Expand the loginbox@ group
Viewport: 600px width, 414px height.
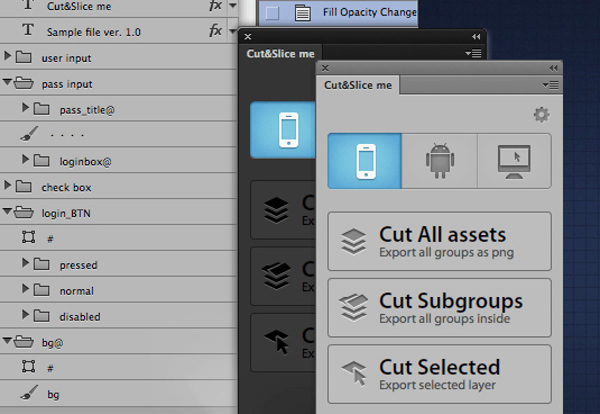point(25,159)
